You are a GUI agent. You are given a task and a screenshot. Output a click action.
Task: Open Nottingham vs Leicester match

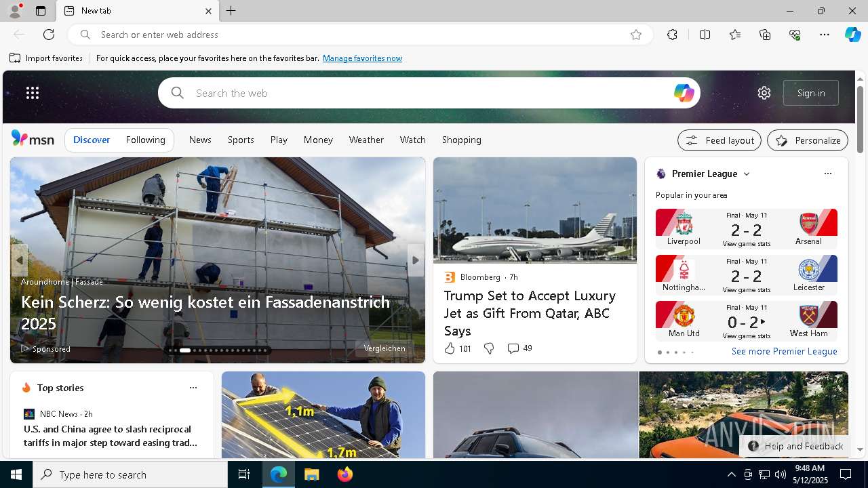[747, 275]
